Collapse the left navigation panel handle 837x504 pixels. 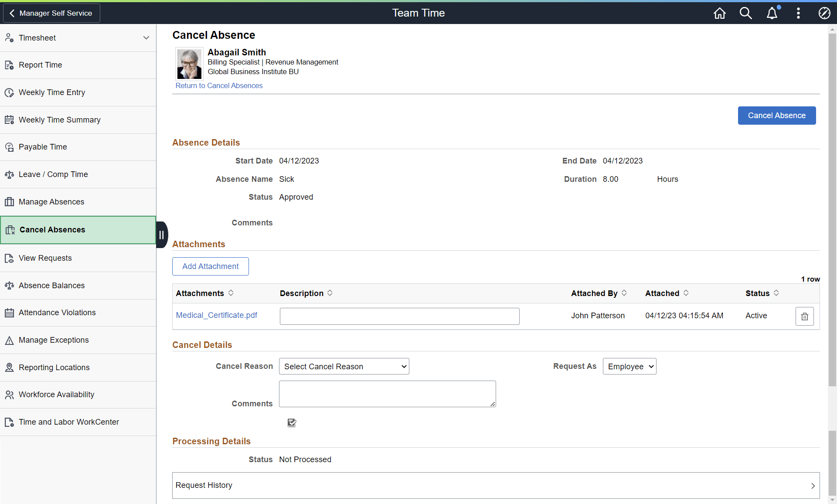pyautogui.click(x=162, y=235)
